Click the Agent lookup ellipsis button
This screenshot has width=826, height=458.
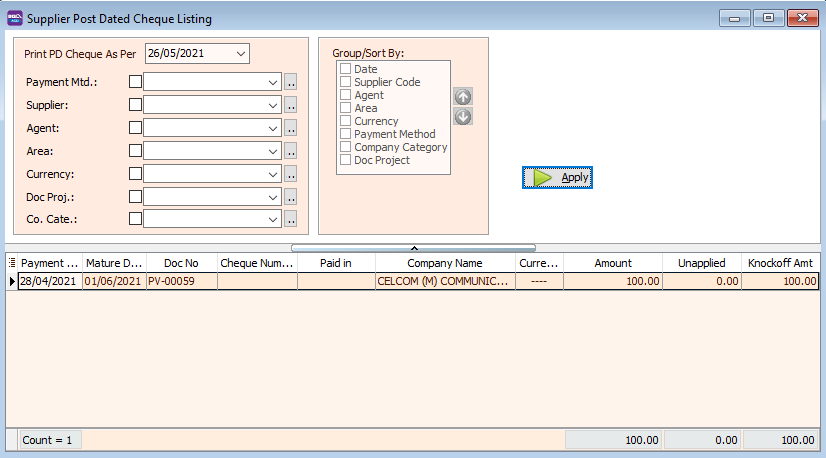(x=291, y=128)
